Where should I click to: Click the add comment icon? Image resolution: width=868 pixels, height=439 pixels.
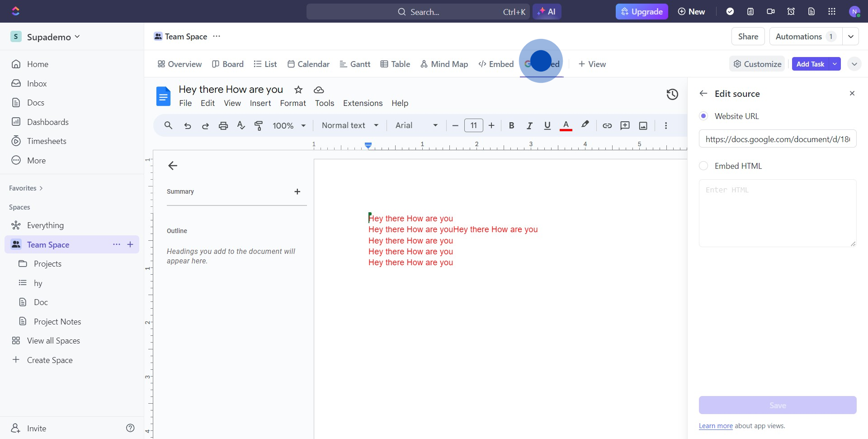(625, 126)
